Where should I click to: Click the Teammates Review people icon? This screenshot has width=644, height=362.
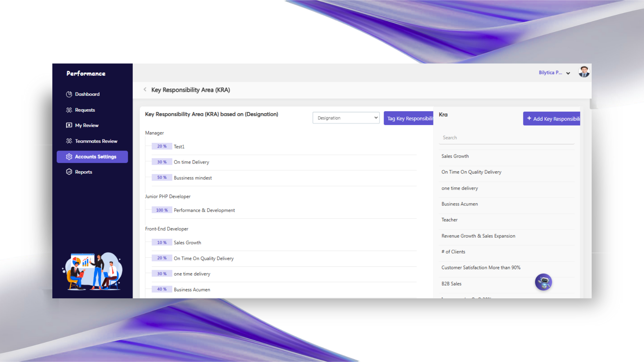coord(69,141)
